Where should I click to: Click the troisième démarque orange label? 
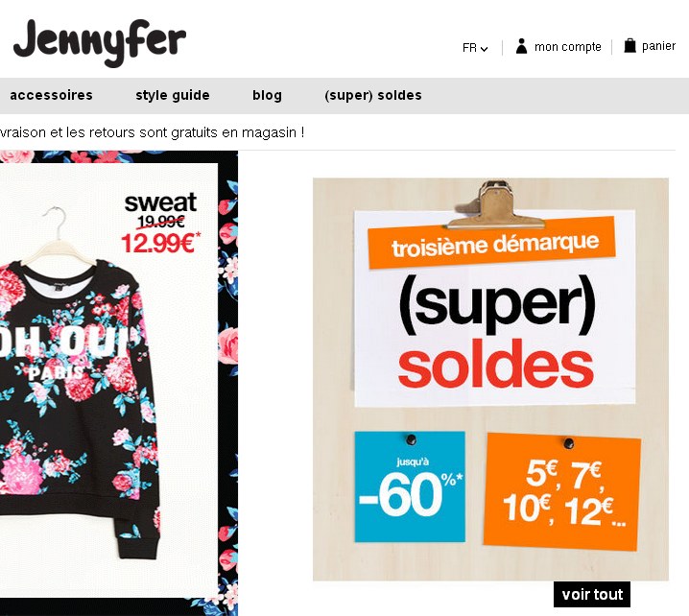pyautogui.click(x=491, y=242)
